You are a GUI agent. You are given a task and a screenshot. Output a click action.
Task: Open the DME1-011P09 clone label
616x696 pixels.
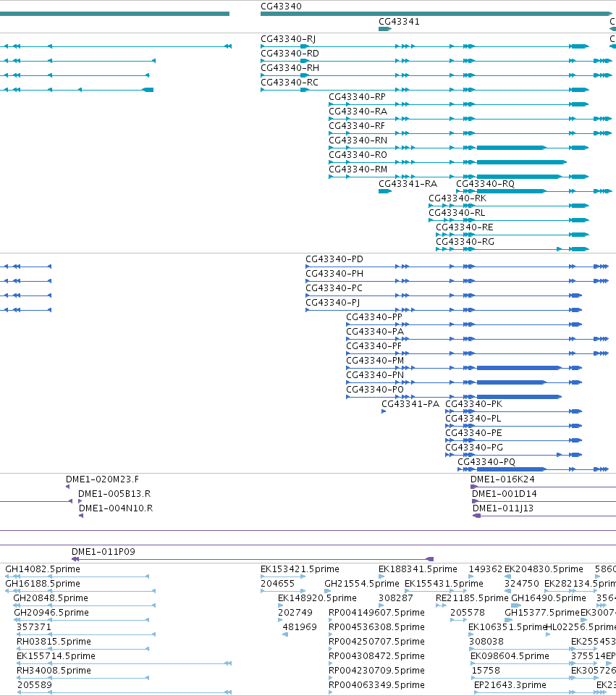[x=104, y=552]
